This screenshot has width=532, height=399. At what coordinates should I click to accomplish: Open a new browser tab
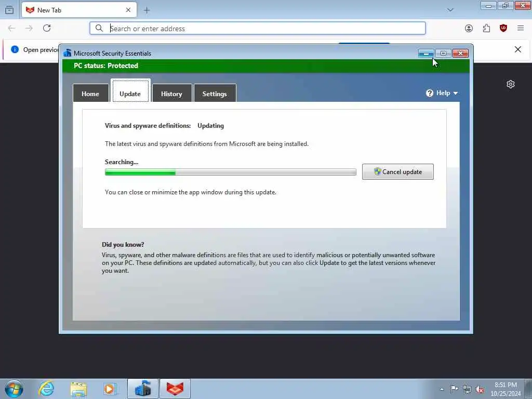[x=147, y=10]
